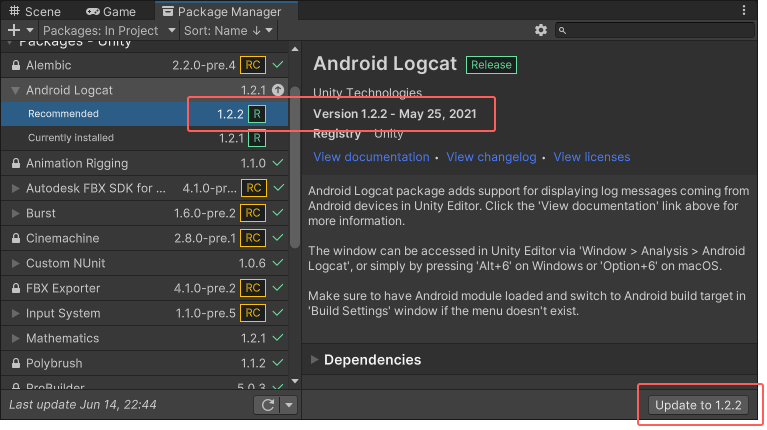Image resolution: width=767 pixels, height=430 pixels.
Task: Click the Update to 1.2.2 button
Action: click(x=697, y=405)
